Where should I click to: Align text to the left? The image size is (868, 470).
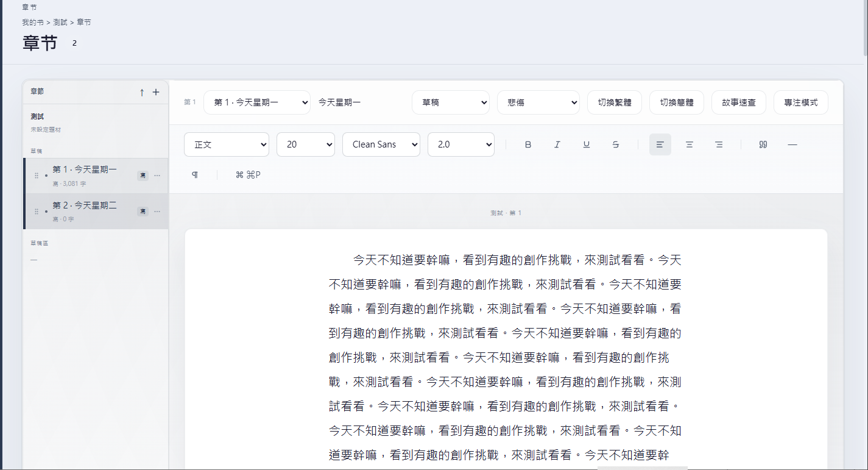point(660,144)
